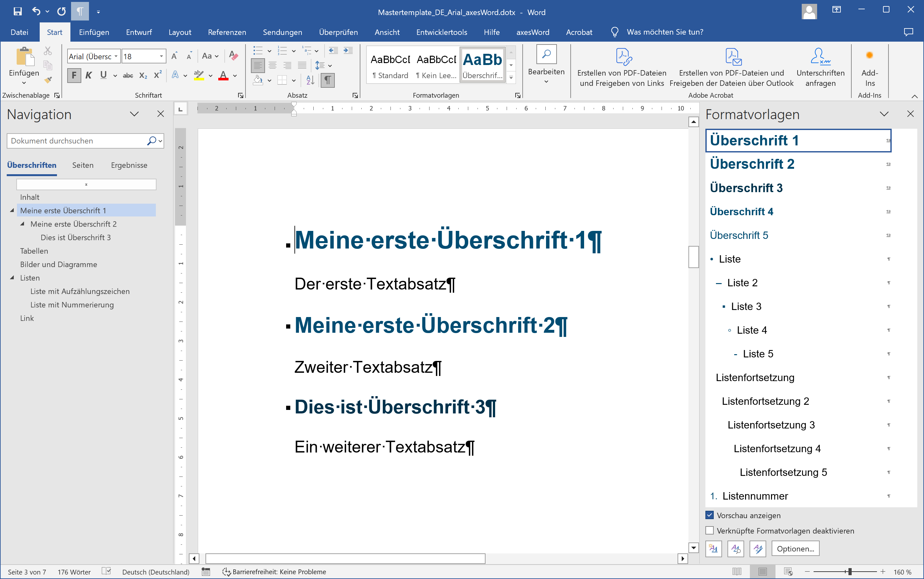Open the axesWord ribbon tab
The height and width of the screenshot is (579, 924).
pyautogui.click(x=533, y=32)
